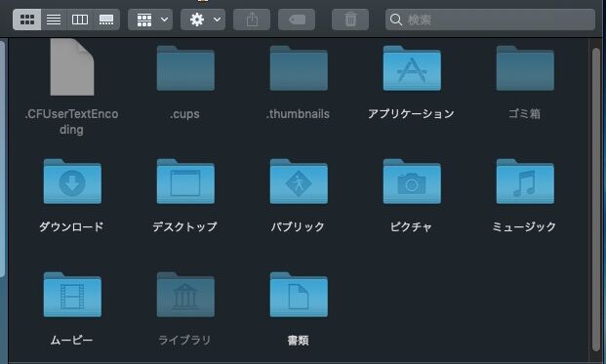Focus the 検索 search field
The width and height of the screenshot is (606, 364).
490,20
